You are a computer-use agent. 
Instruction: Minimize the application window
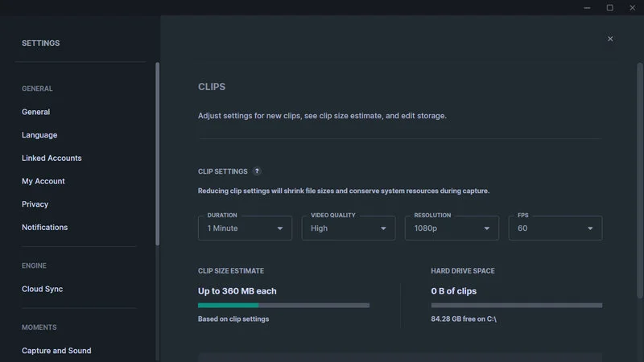click(588, 8)
